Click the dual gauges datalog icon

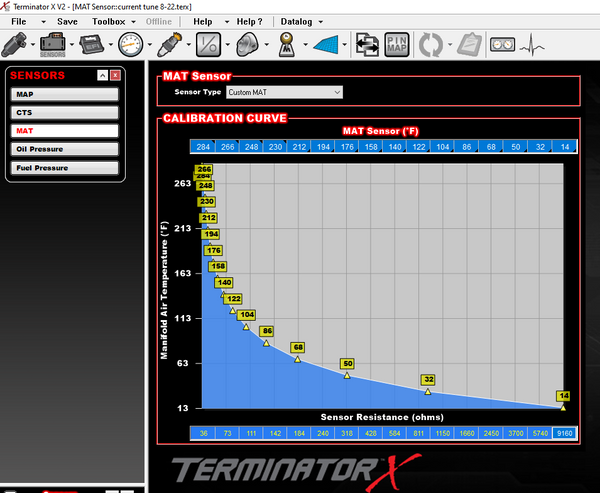[503, 44]
